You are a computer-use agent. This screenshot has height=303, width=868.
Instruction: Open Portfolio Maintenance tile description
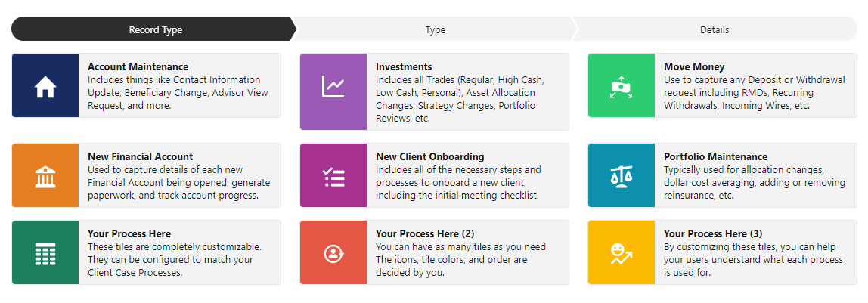pyautogui.click(x=755, y=182)
